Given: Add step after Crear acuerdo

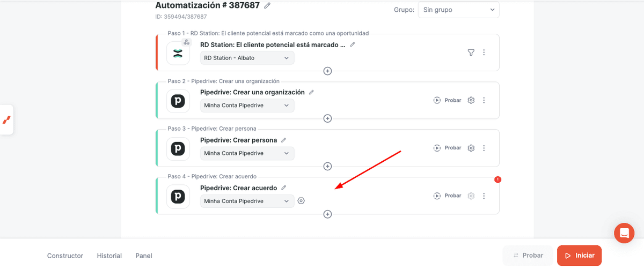Looking at the screenshot, I should click(327, 214).
